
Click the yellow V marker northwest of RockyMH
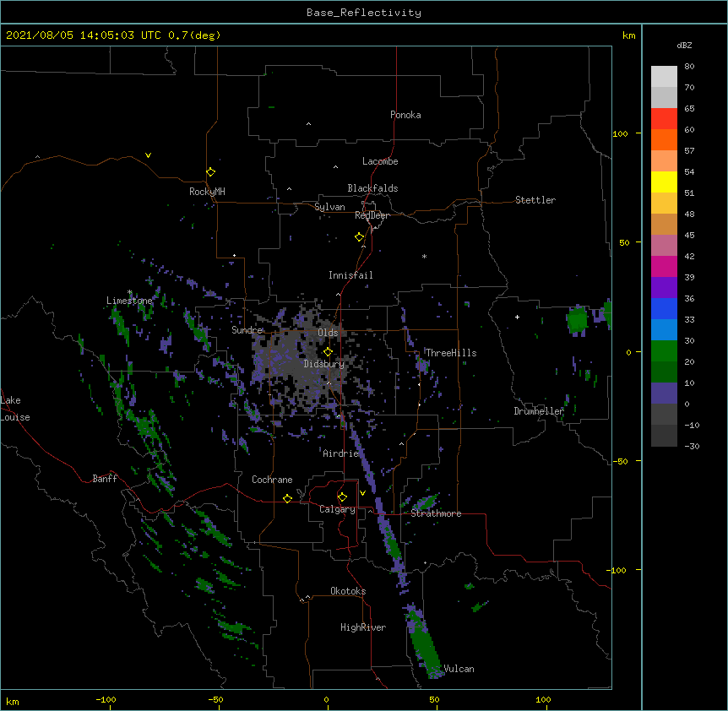point(148,155)
